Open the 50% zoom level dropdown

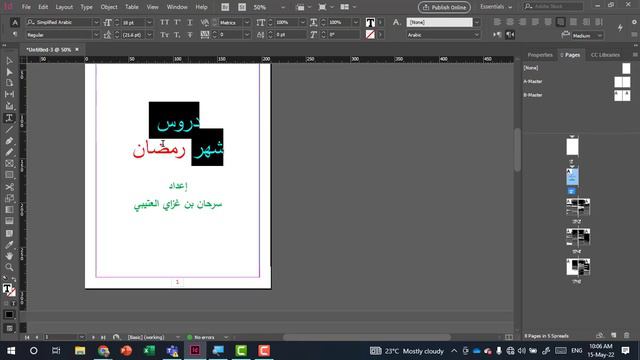[x=283, y=7]
